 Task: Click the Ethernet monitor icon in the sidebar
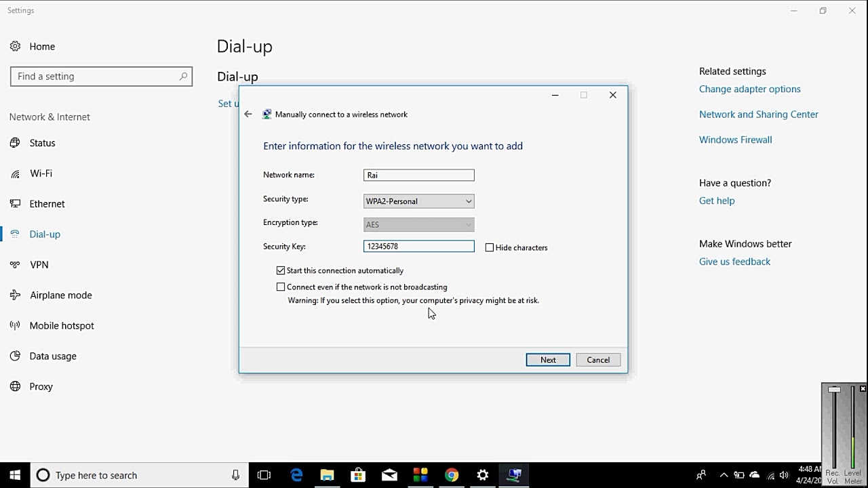coord(15,204)
